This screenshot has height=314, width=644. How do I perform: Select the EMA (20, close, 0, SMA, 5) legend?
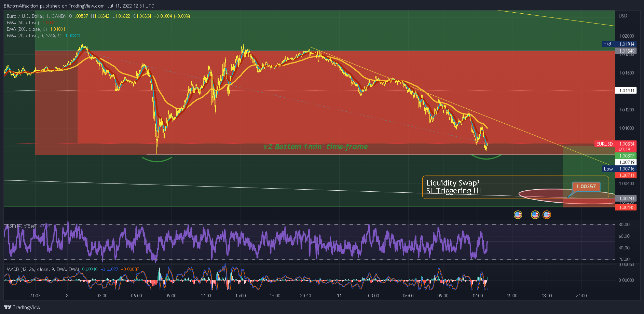[34, 36]
